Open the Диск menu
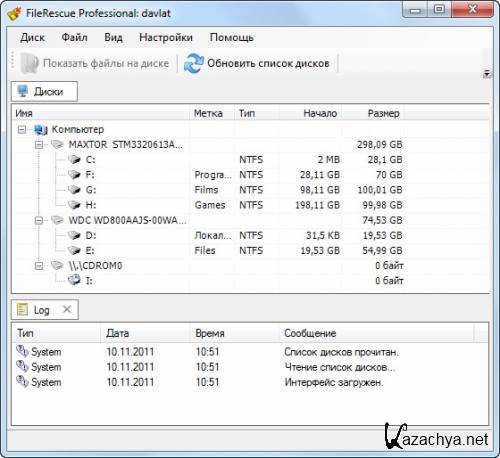This screenshot has width=500, height=458. pos(32,37)
